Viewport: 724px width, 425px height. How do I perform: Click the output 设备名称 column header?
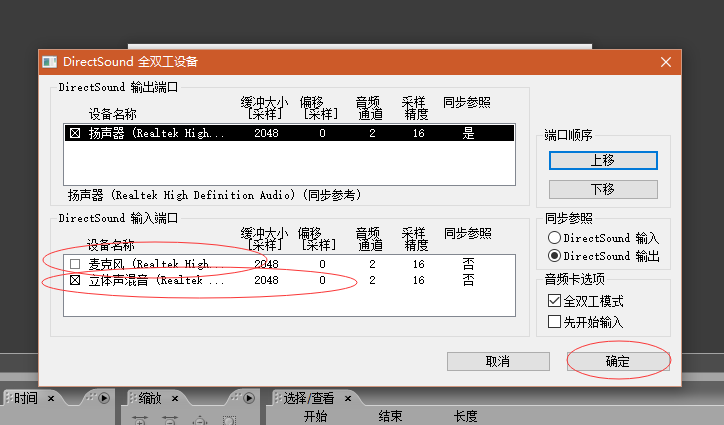click(x=112, y=114)
